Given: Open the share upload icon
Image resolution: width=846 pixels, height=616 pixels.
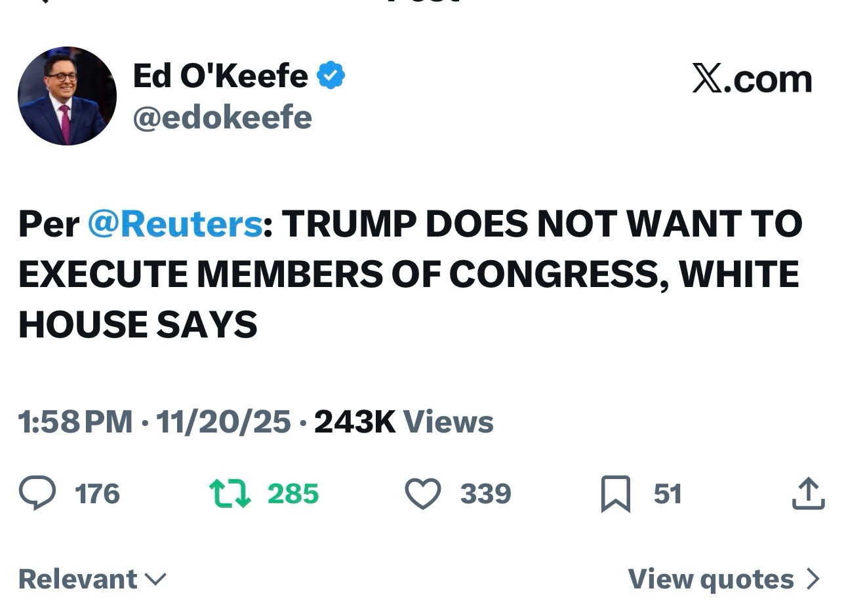Looking at the screenshot, I should point(808,493).
